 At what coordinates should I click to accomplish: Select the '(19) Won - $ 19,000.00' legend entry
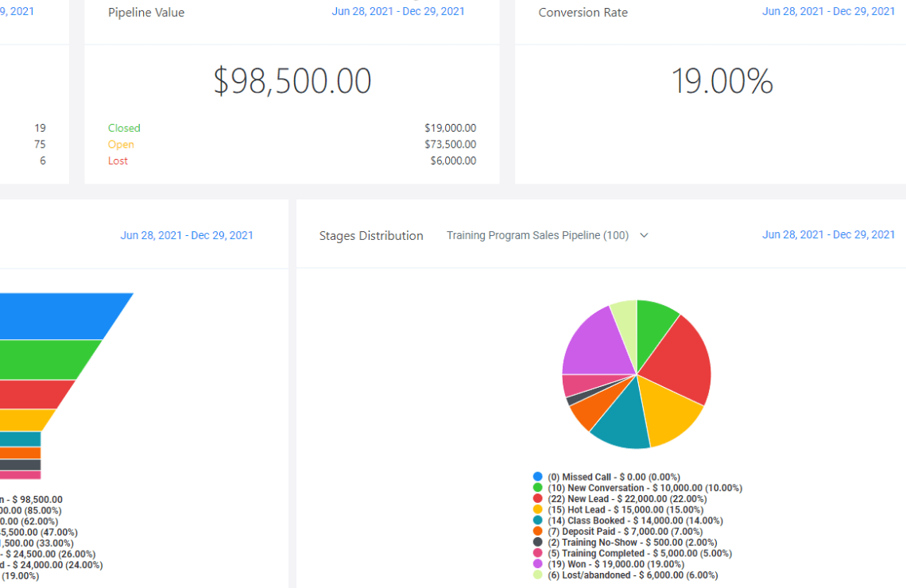616,564
